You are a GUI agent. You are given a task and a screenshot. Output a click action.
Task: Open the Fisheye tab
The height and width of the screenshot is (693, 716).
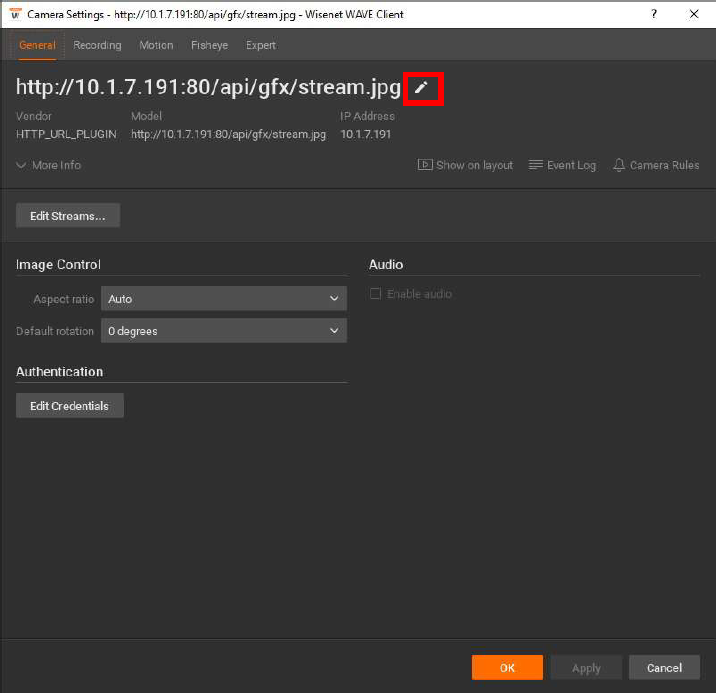pos(209,45)
